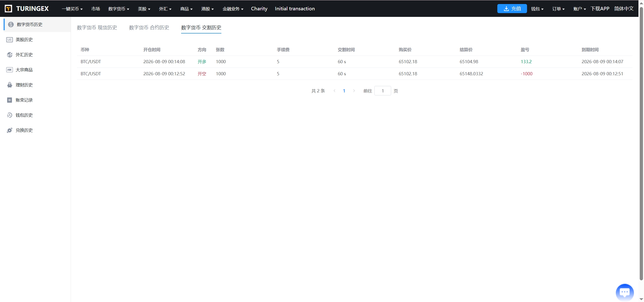Click 结算价 column header
Viewport: 644px width, 302px height.
click(466, 50)
